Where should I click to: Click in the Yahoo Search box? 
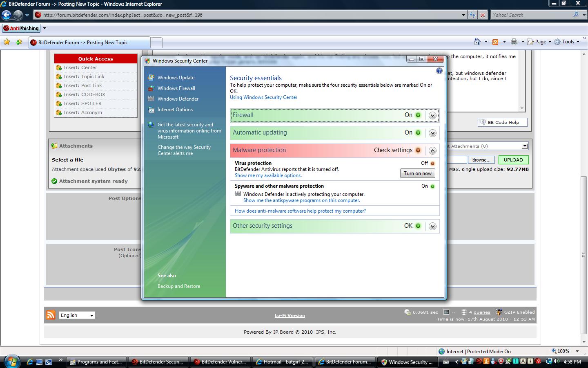[531, 15]
